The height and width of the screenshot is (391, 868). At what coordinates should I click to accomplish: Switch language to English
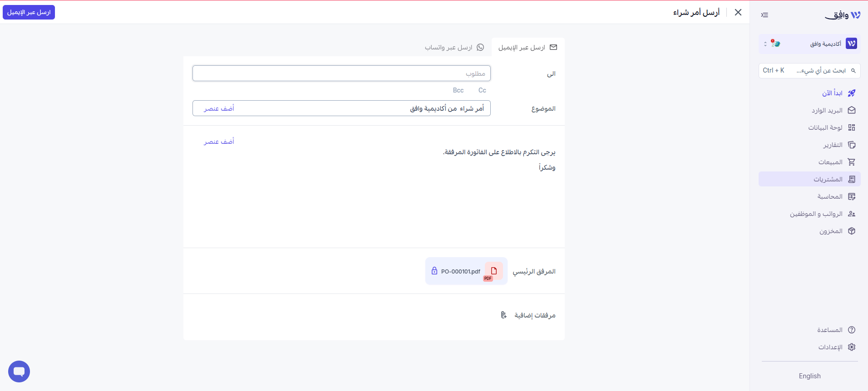point(809,376)
